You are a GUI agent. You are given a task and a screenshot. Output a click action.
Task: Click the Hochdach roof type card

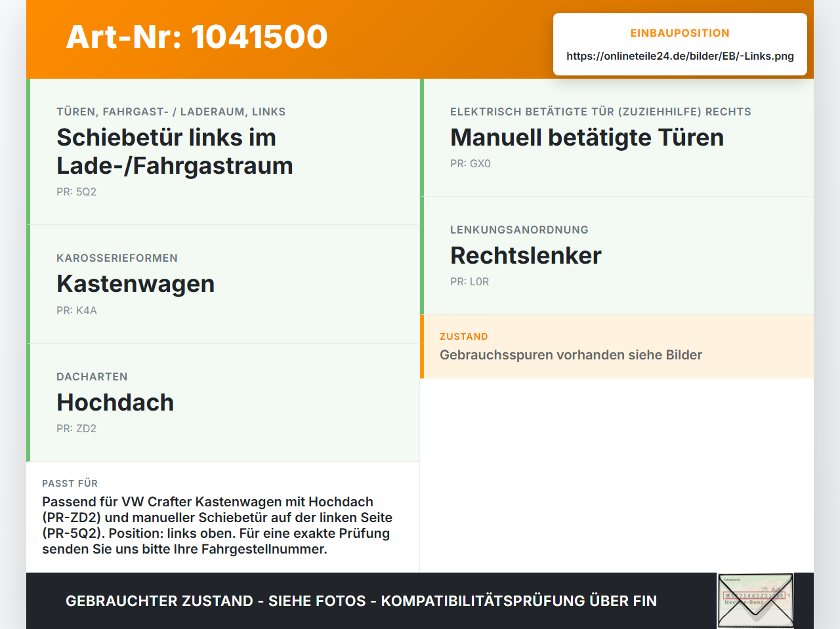tap(223, 403)
